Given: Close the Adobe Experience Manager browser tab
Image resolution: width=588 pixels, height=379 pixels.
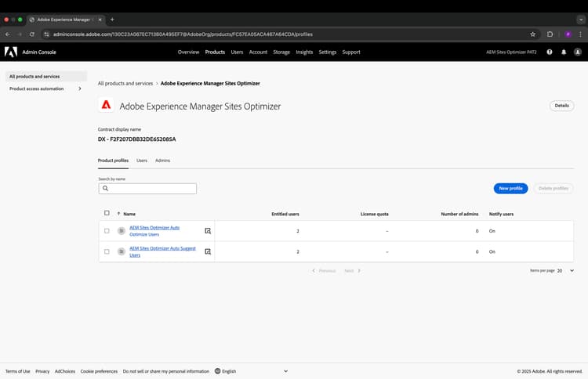Looking at the screenshot, I should 100,20.
